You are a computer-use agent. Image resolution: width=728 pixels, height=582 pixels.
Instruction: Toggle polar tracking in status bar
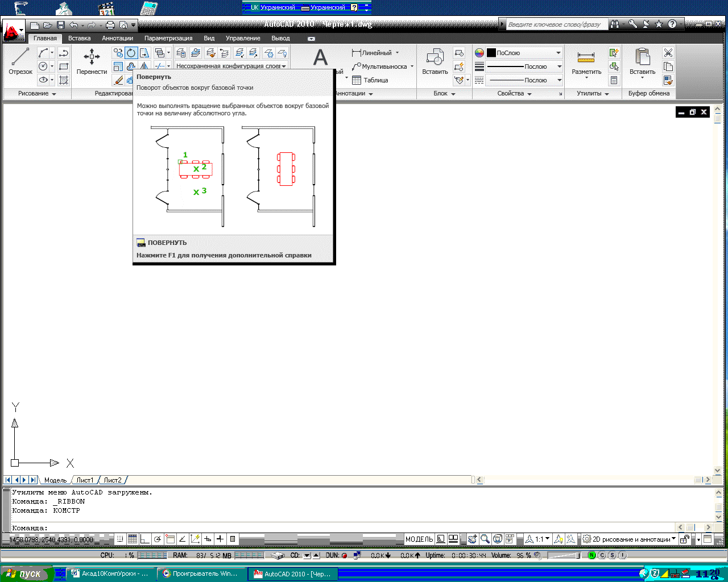(158, 539)
